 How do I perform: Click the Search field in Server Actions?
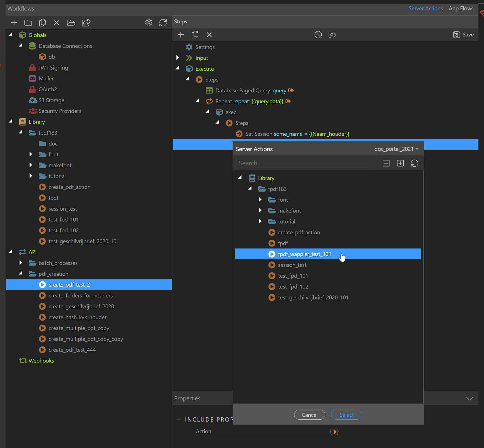click(x=302, y=163)
